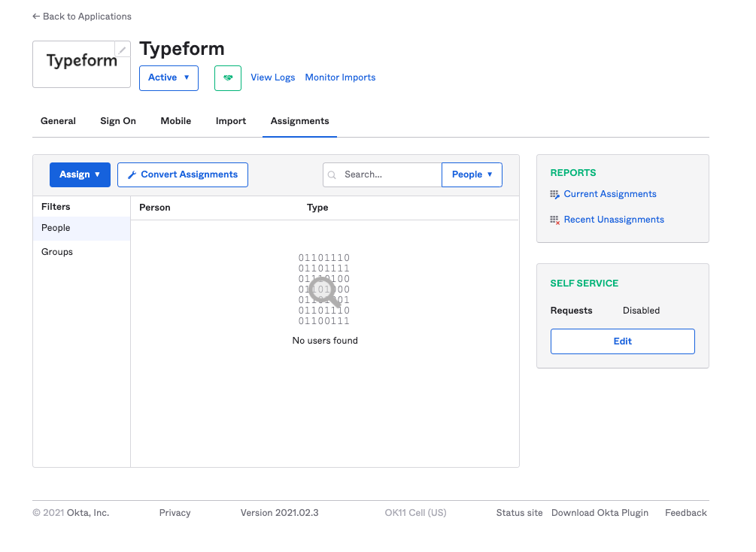Open the People search scope dropdown
Screen dimensions: 756x552
click(x=472, y=174)
